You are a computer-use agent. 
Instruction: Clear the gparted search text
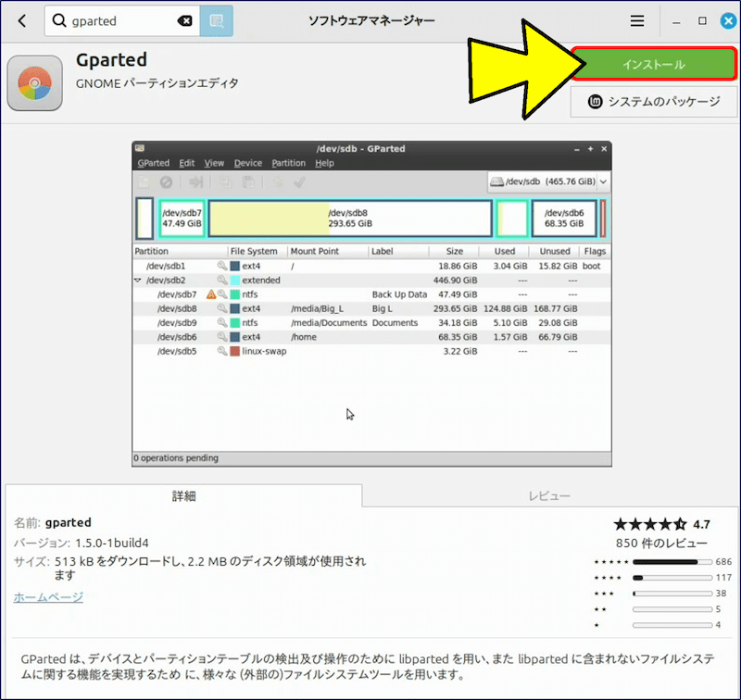184,20
